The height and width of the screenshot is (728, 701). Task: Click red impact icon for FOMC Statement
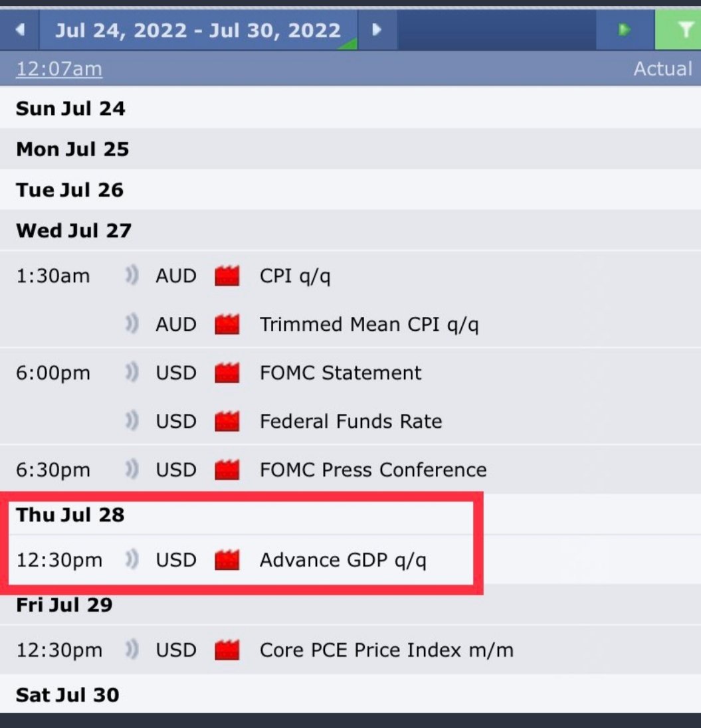pos(227,373)
